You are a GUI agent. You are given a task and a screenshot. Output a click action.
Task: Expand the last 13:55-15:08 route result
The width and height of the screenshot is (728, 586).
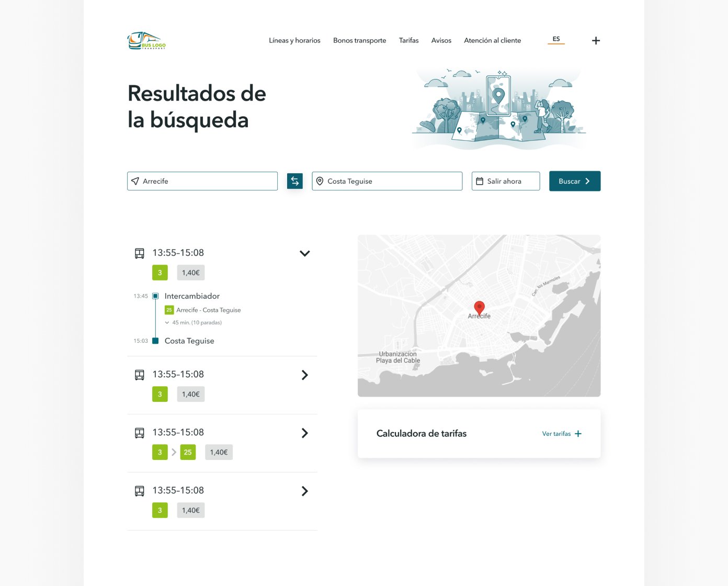click(305, 491)
